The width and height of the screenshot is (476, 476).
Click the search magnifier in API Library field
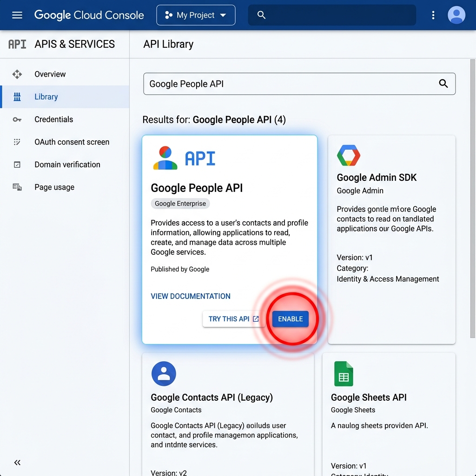[x=443, y=84]
